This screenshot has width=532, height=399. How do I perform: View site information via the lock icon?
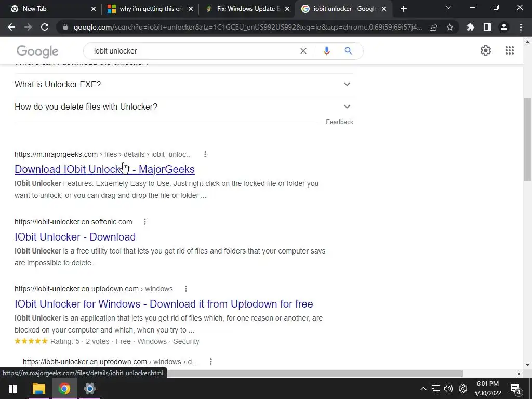65,27
